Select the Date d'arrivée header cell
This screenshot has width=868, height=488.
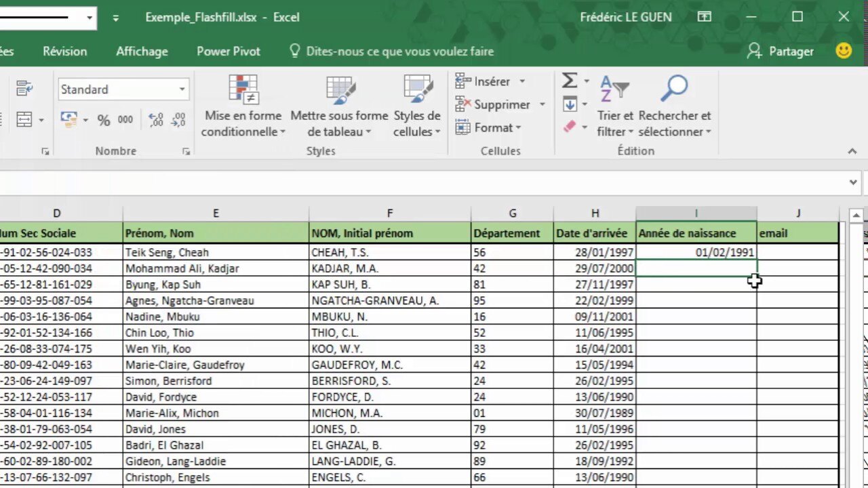click(595, 232)
